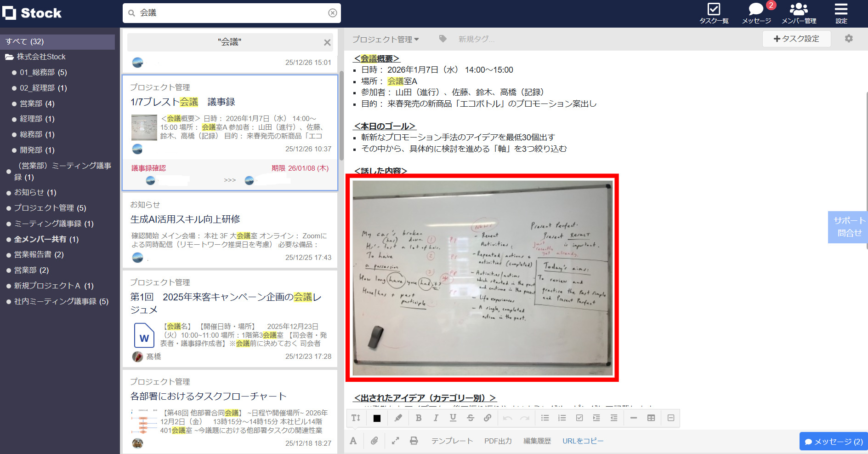Open the text size dropdown
The width and height of the screenshot is (868, 454).
(x=355, y=418)
